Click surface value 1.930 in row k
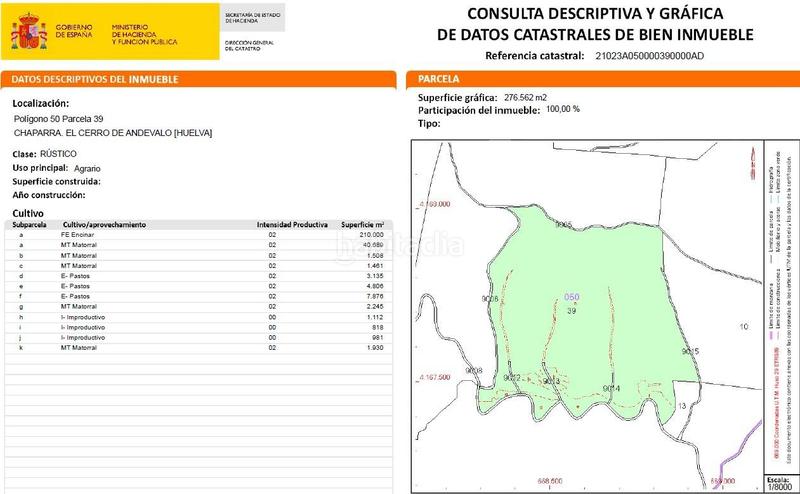Viewport: 800px width, 494px height. tap(375, 348)
